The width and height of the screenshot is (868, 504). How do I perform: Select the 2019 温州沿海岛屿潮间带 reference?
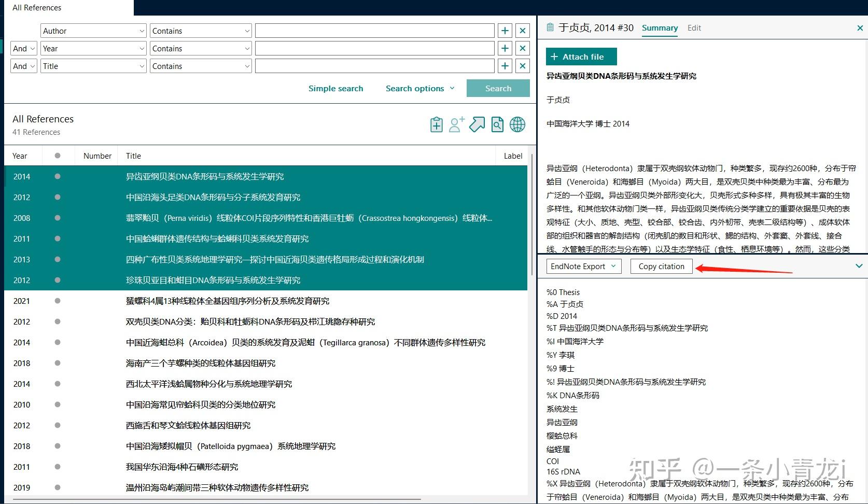265,487
